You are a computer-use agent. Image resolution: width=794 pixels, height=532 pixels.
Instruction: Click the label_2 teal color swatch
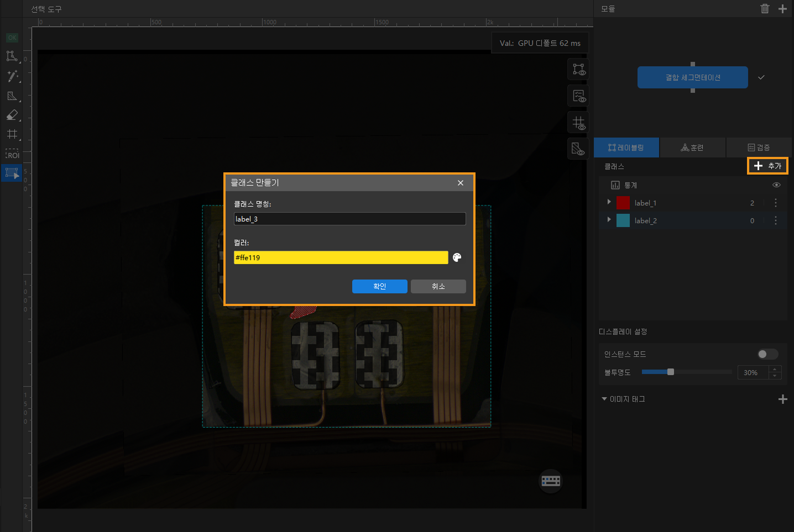623,220
